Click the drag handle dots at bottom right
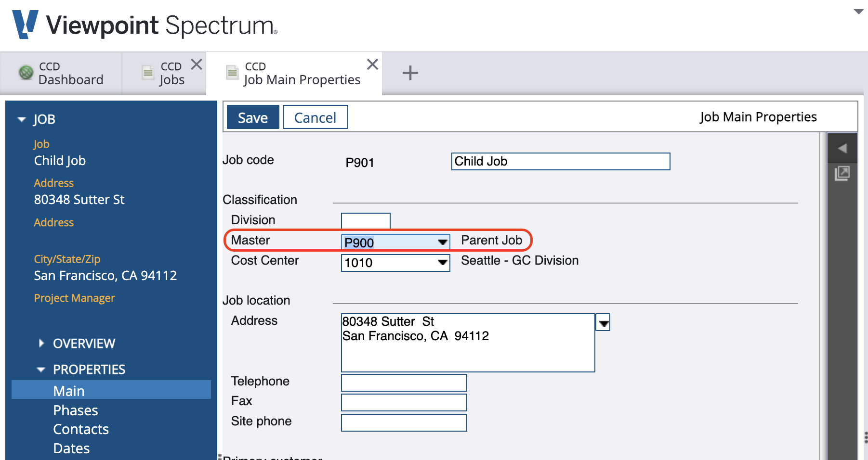This screenshot has height=460, width=868. [x=864, y=436]
